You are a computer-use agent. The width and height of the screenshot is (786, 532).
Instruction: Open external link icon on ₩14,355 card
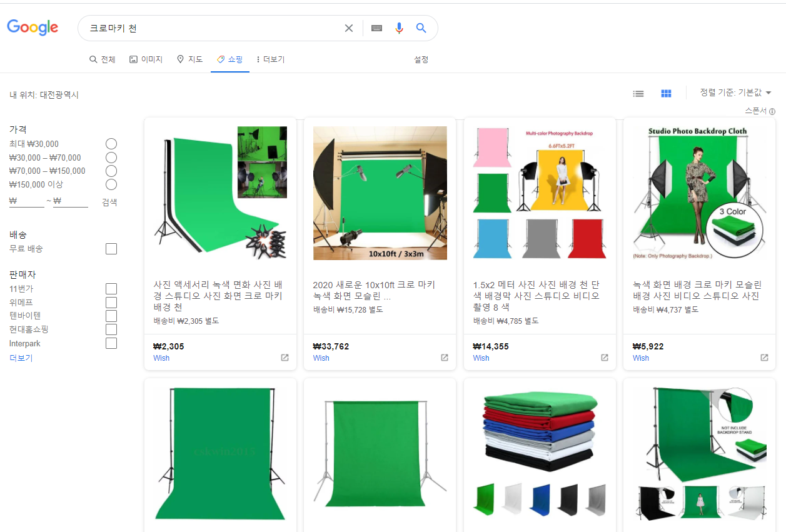point(605,358)
